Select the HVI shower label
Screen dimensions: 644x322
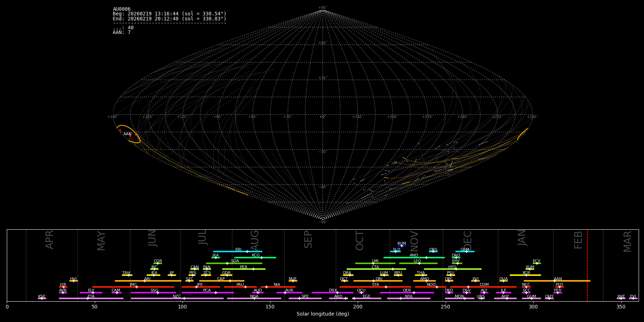click(x=73, y=279)
